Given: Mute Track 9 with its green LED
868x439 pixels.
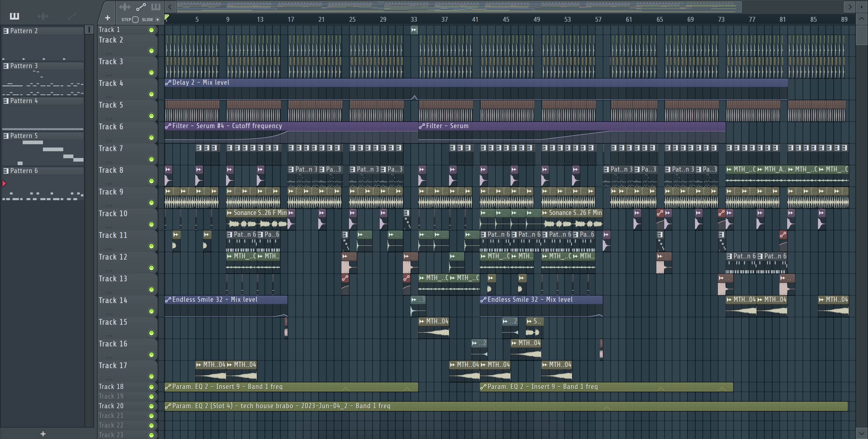Looking at the screenshot, I should [x=152, y=203].
